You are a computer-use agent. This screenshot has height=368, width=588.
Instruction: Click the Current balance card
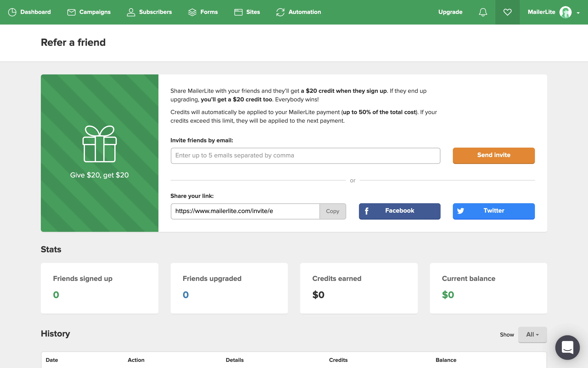488,288
